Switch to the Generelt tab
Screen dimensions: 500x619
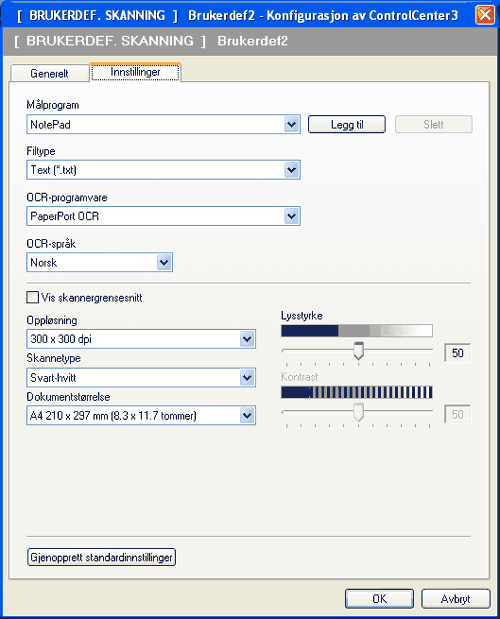click(x=49, y=73)
